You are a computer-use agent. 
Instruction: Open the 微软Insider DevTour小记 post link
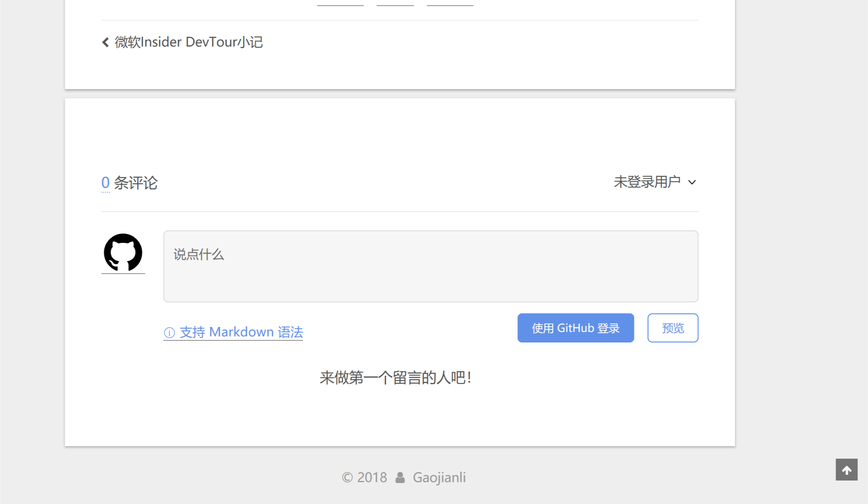189,42
